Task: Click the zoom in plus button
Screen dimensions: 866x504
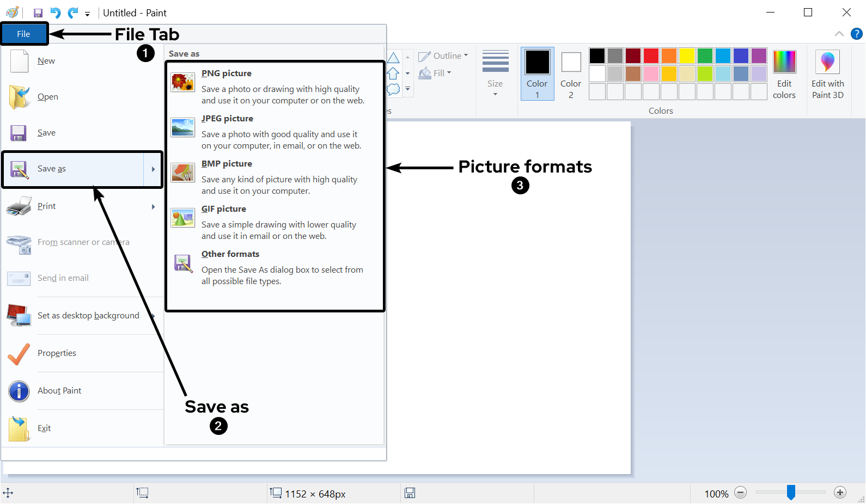Action: [x=840, y=493]
